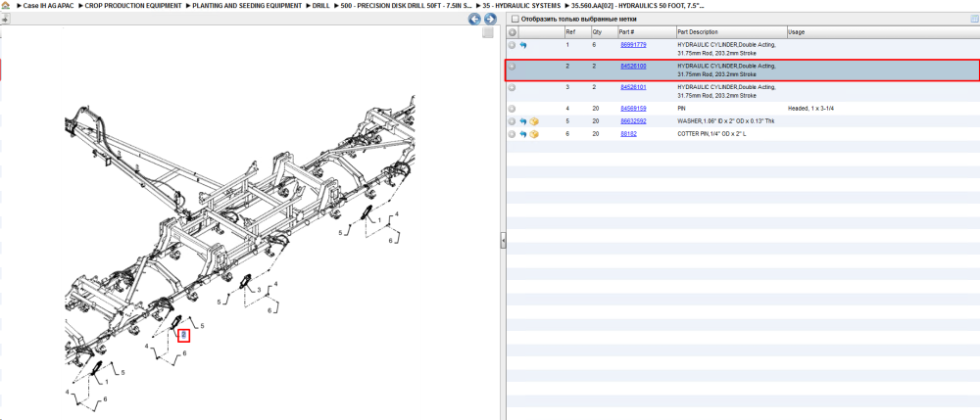
Task: Open part number link 86991779
Action: pos(632,45)
